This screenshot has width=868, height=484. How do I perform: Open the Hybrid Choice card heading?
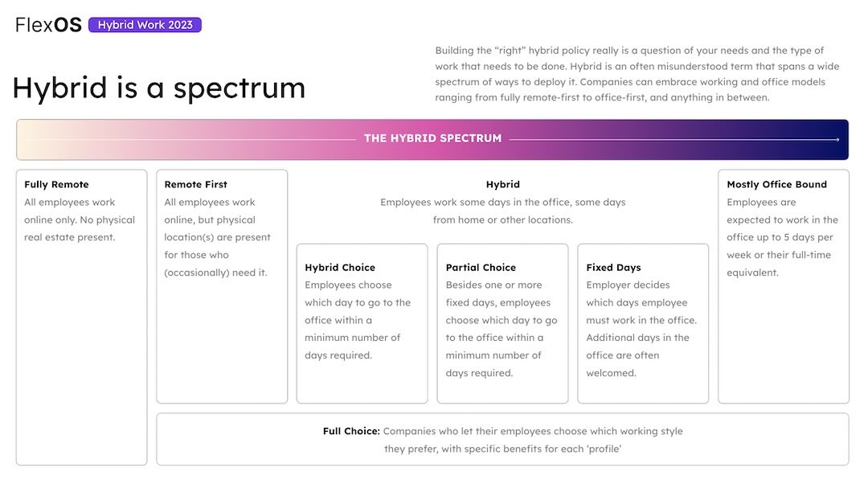pos(339,268)
